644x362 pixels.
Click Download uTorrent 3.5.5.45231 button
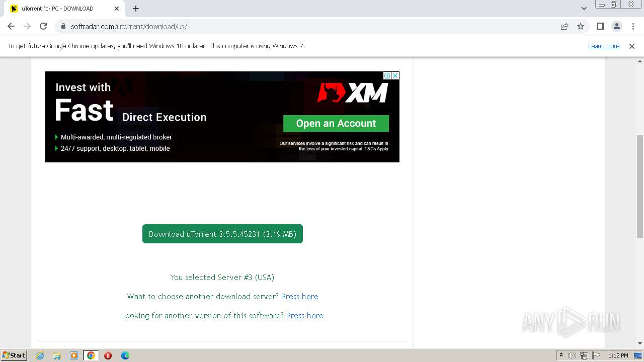[222, 234]
